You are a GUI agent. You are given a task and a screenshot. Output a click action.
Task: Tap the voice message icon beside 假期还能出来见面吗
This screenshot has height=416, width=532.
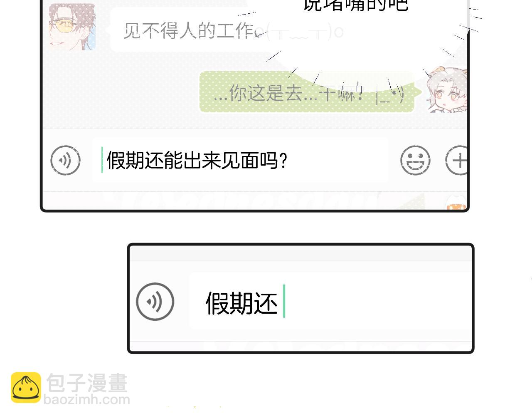(x=65, y=160)
